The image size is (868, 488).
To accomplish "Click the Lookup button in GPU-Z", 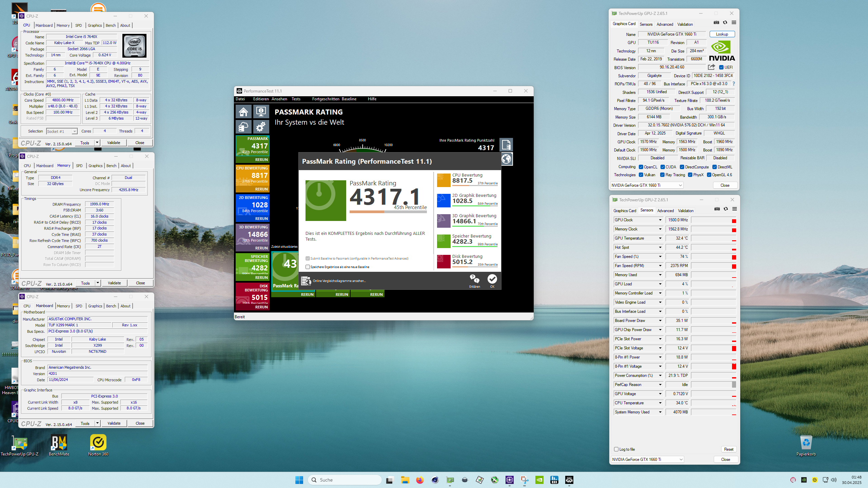I will (722, 34).
